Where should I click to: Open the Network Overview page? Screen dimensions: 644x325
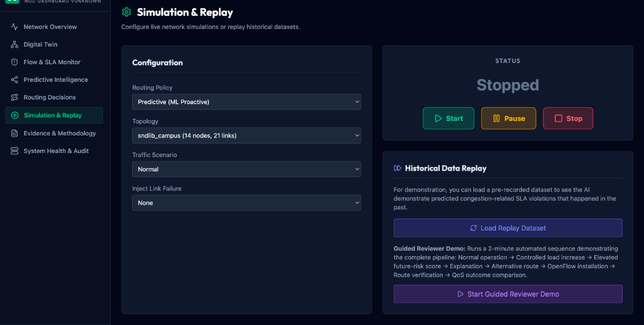[x=54, y=26]
